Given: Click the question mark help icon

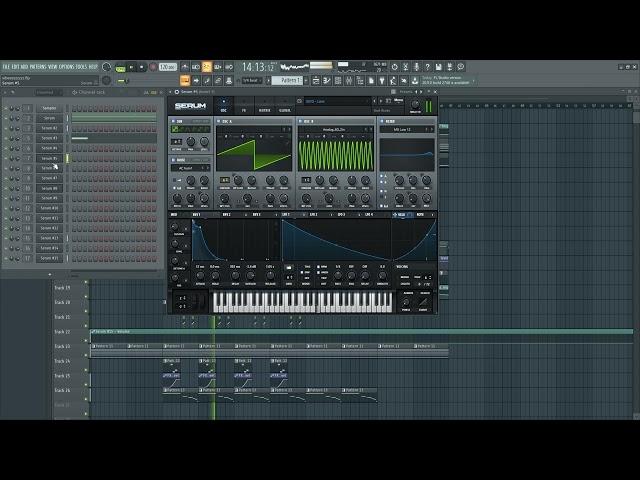Looking at the screenshot, I should tap(427, 67).
